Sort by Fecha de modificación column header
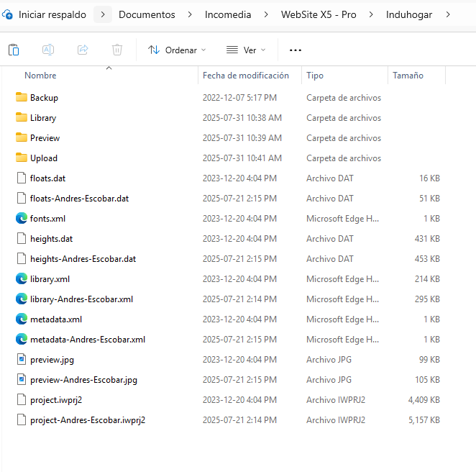This screenshot has height=472, width=476. [x=246, y=76]
